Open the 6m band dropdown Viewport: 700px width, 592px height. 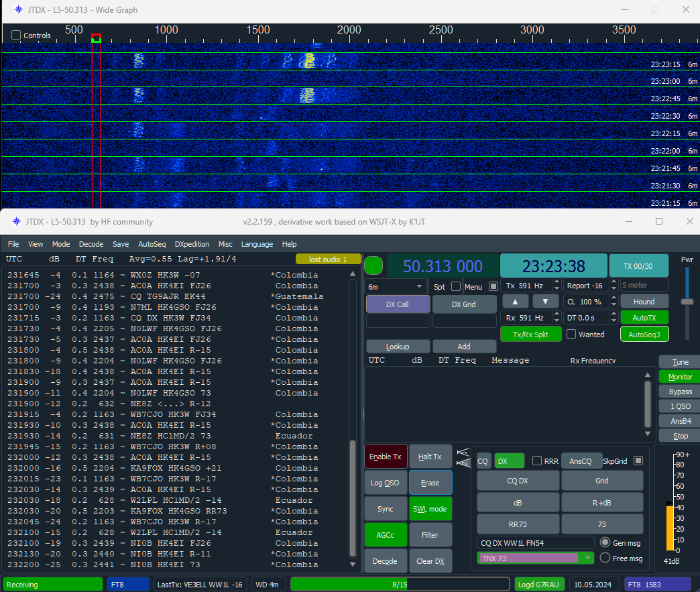(395, 286)
